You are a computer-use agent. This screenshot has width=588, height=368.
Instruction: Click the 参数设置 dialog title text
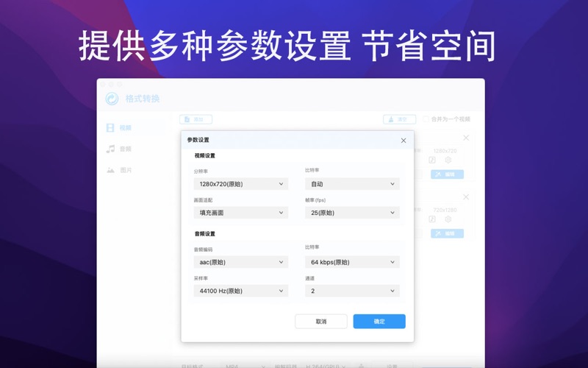[x=198, y=140]
